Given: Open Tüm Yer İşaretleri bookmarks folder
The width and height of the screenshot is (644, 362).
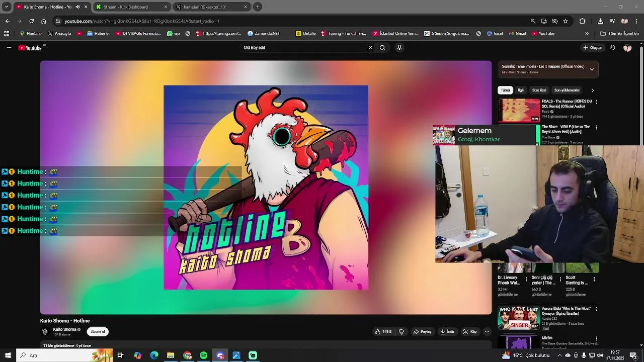Looking at the screenshot, I should tap(620, 34).
